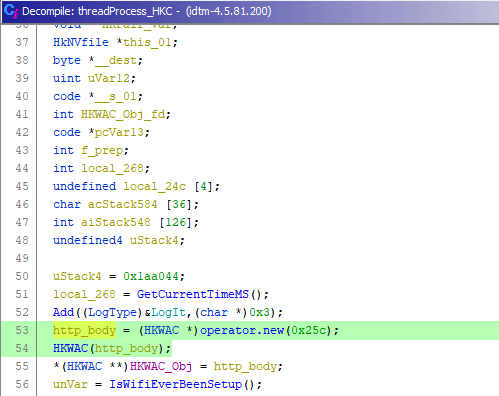Select the HKWAC_Obj global on line 55
The height and width of the screenshot is (396, 499).
pyautogui.click(x=161, y=366)
